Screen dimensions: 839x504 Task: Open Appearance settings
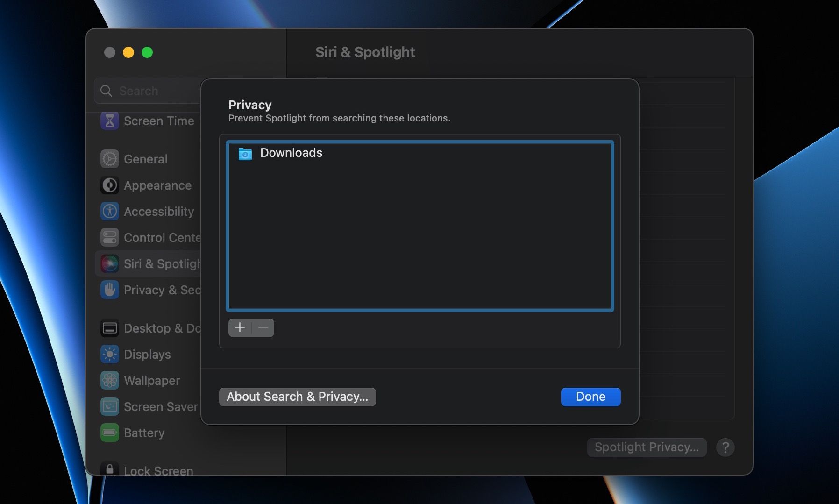tap(149, 185)
